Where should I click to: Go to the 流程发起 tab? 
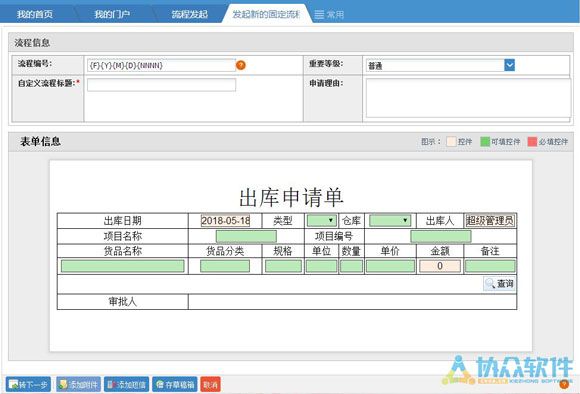[x=189, y=14]
